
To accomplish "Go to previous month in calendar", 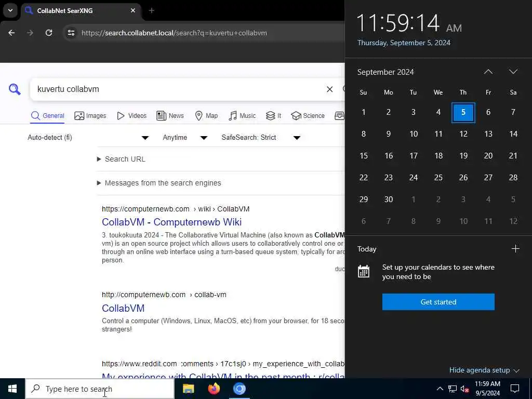I will pos(488,72).
